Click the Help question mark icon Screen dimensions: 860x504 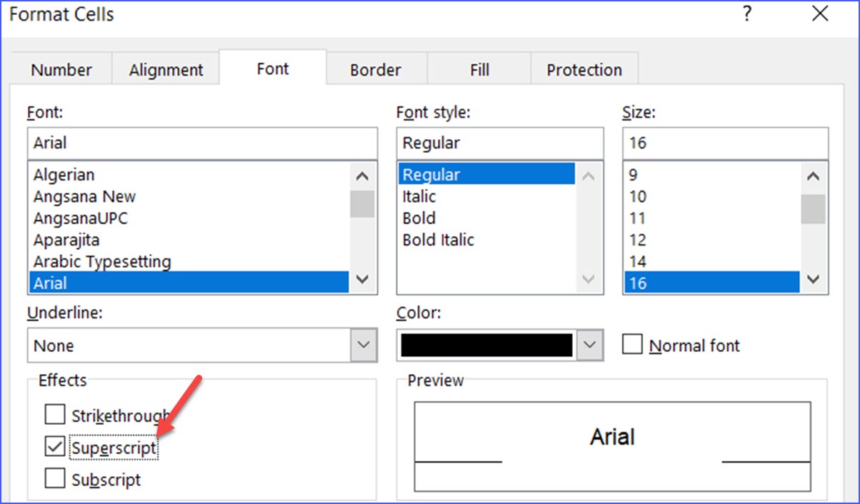(747, 14)
